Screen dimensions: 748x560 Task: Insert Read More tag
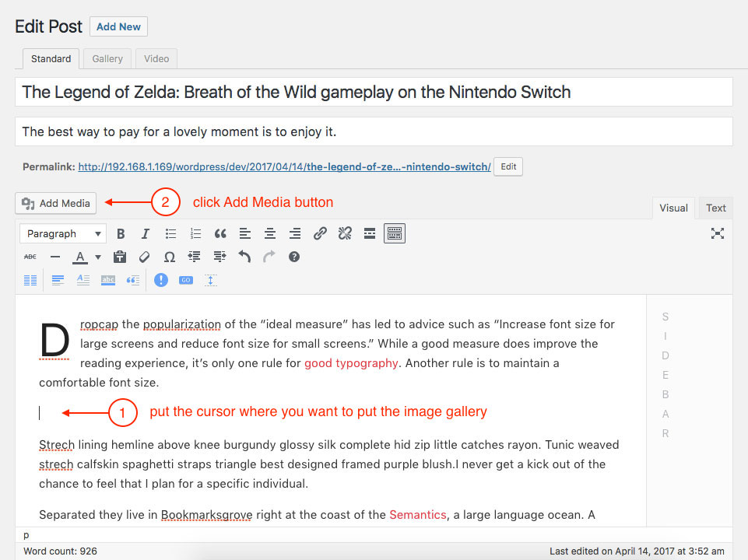pos(370,233)
